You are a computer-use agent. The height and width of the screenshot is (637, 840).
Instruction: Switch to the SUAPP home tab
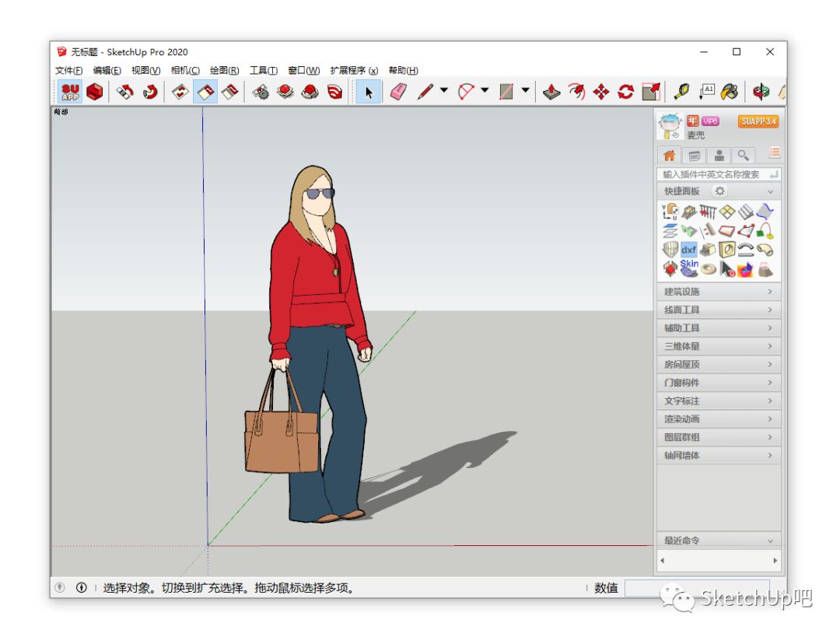(669, 156)
